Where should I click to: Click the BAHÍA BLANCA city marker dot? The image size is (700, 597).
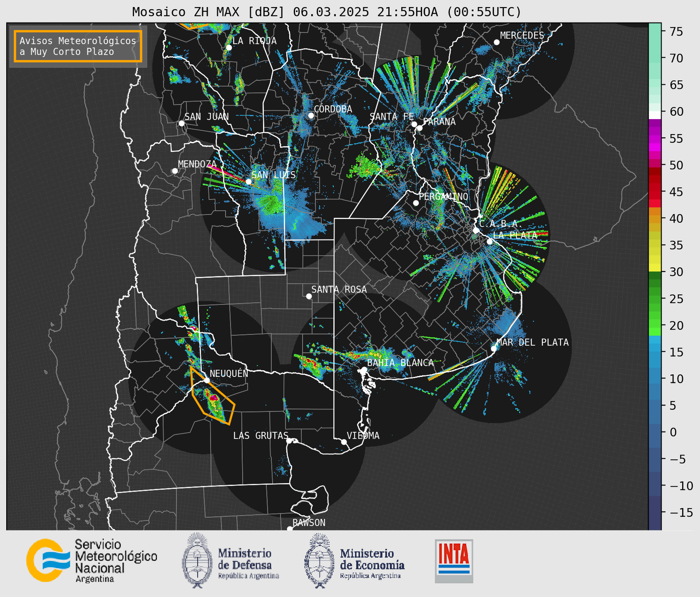pyautogui.click(x=364, y=369)
